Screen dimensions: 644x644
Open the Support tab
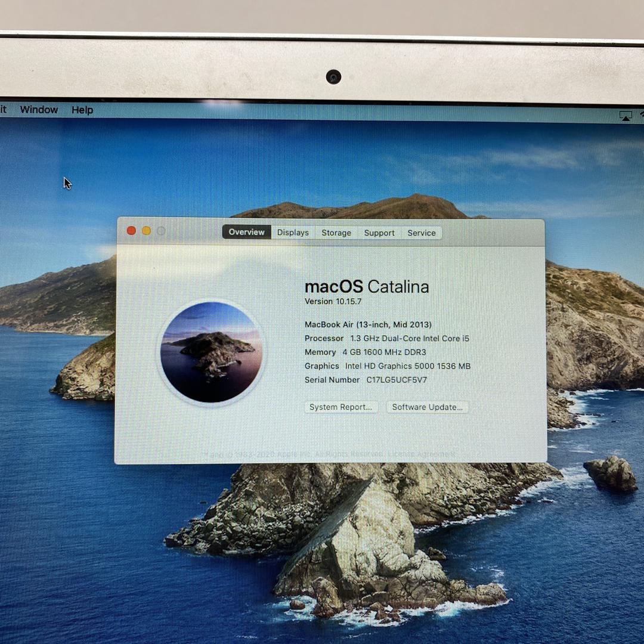379,233
